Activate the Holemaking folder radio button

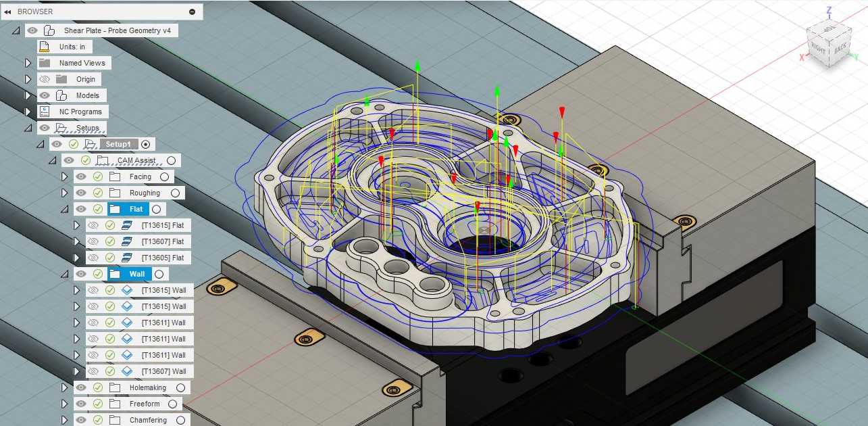coord(180,387)
